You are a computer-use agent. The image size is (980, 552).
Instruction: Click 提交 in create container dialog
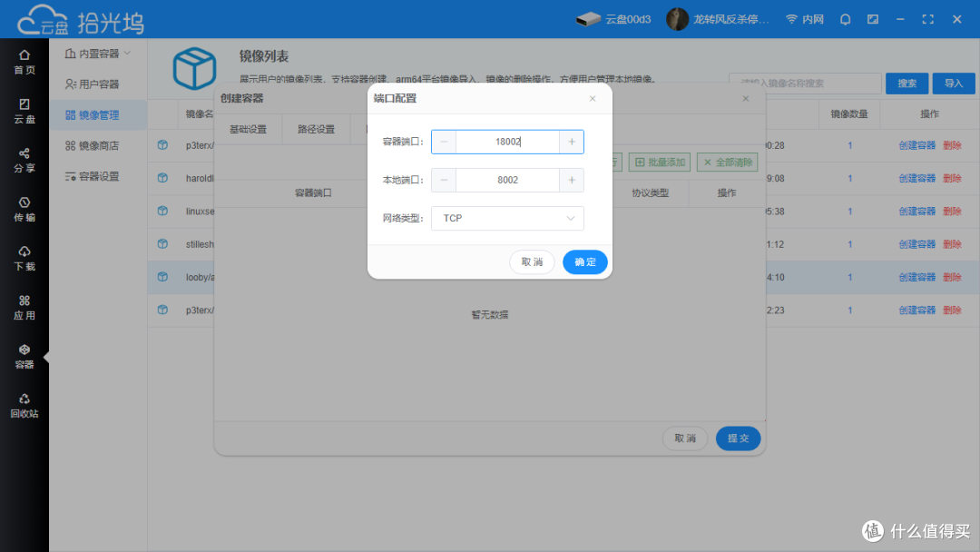click(738, 439)
